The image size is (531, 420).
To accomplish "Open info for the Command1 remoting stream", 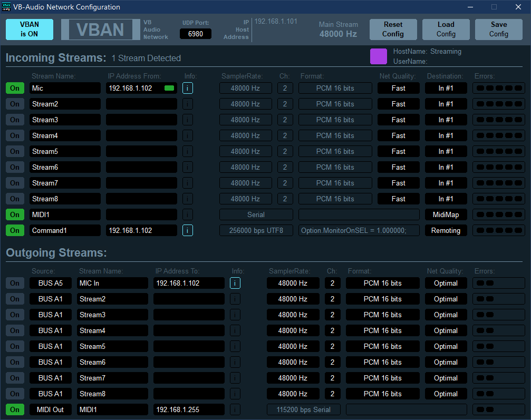I will [x=187, y=230].
